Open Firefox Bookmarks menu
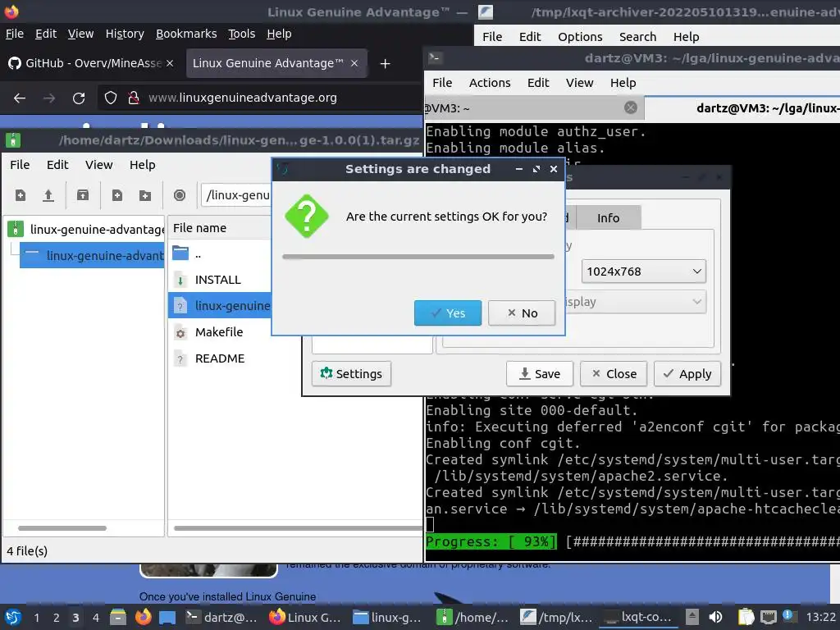 pos(186,34)
